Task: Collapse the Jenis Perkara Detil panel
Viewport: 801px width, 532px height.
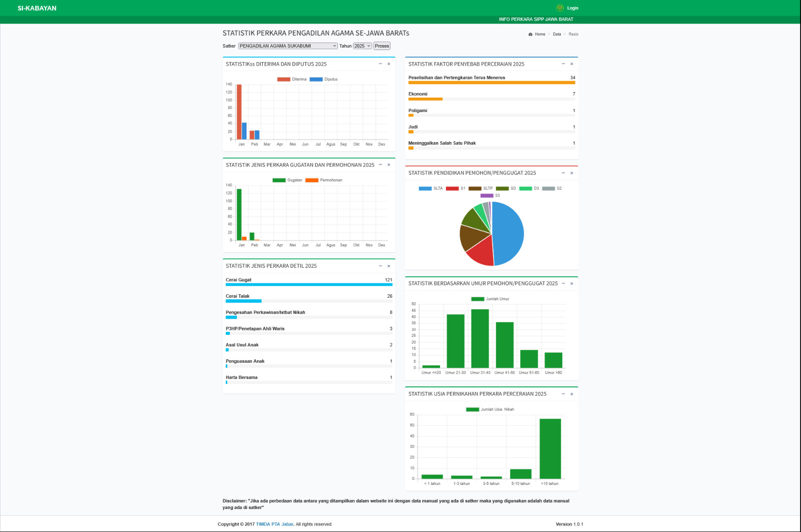Action: (x=380, y=266)
